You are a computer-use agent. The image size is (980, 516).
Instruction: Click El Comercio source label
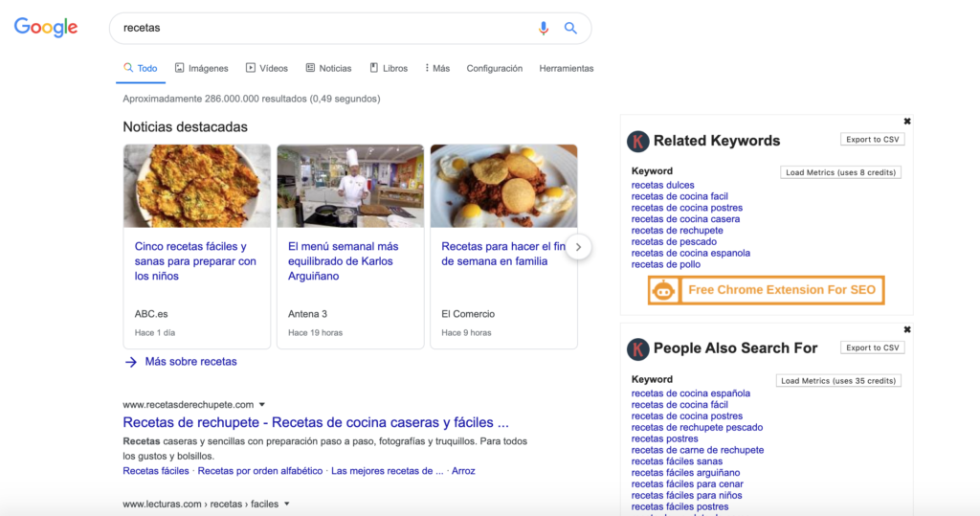(468, 314)
